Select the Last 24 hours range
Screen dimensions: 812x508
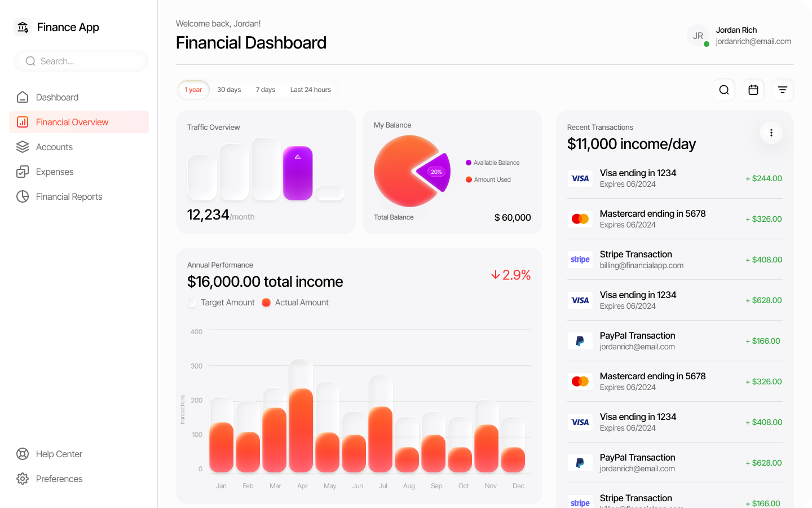pyautogui.click(x=311, y=90)
